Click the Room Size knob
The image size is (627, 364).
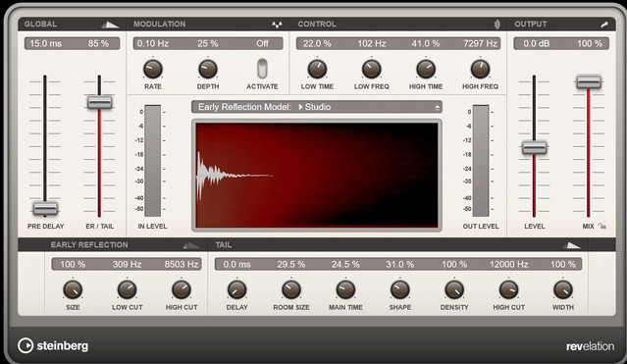click(x=291, y=289)
